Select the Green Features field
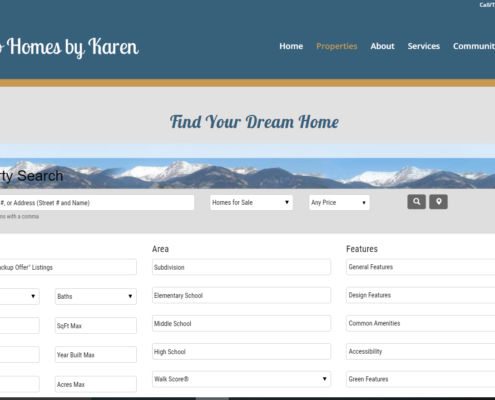Image resolution: width=495 pixels, height=400 pixels. 421,379
